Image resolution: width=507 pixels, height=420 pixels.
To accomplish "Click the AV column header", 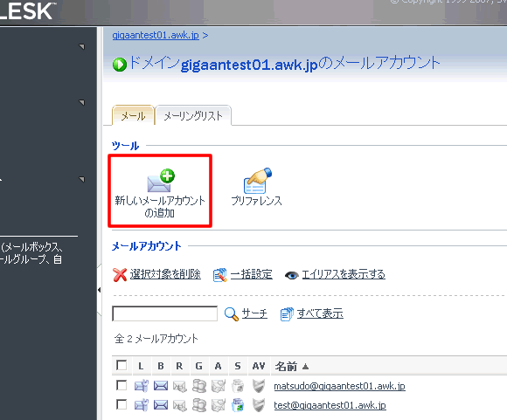I will [x=259, y=366].
